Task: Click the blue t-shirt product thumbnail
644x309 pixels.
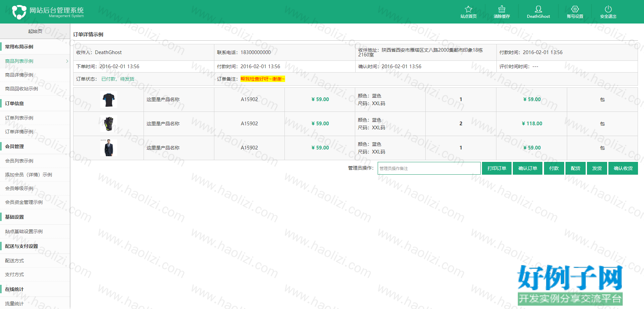Action: pyautogui.click(x=109, y=99)
